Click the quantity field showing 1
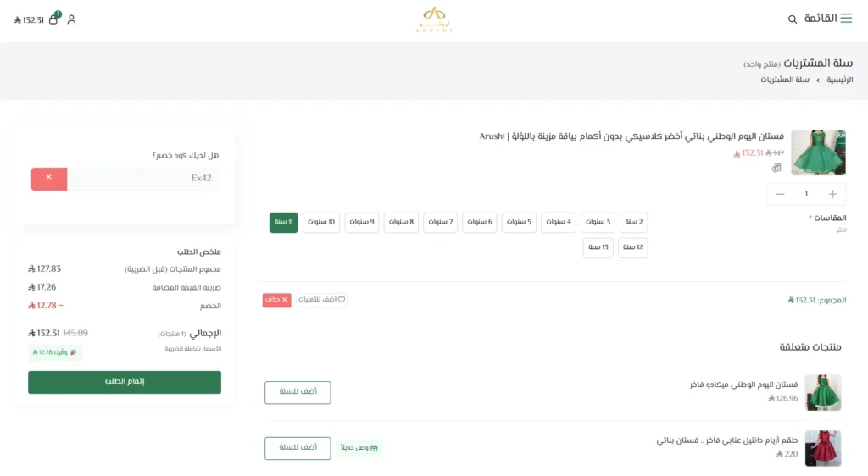868x476 pixels. point(807,194)
